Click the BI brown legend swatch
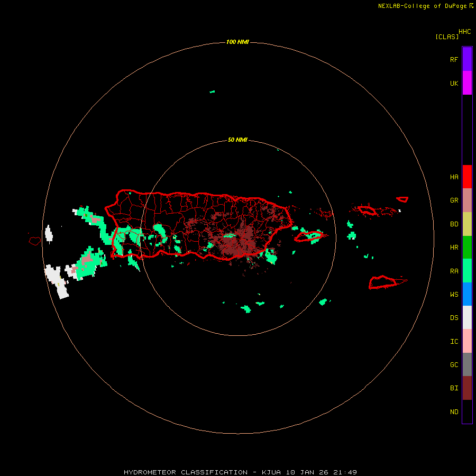The height and width of the screenshot is (476, 476). pyautogui.click(x=467, y=388)
